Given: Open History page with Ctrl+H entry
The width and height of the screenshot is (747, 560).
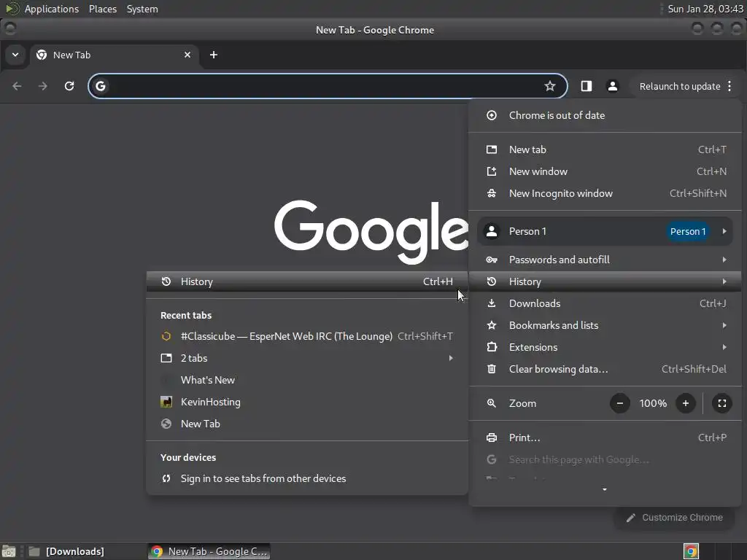Looking at the screenshot, I should click(x=307, y=281).
